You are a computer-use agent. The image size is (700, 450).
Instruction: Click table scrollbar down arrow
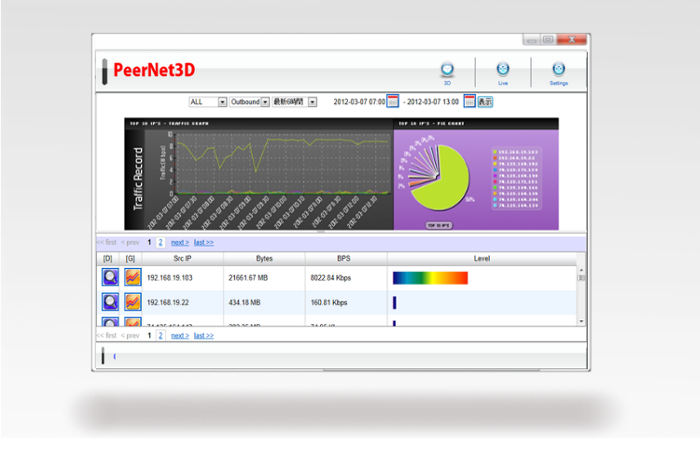(x=581, y=321)
